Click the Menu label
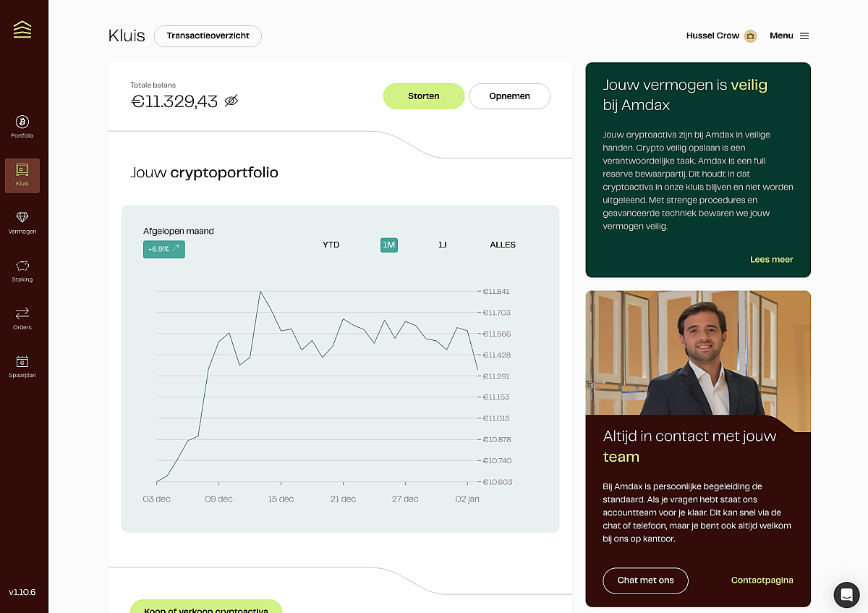This screenshot has height=613, width=868. point(781,35)
